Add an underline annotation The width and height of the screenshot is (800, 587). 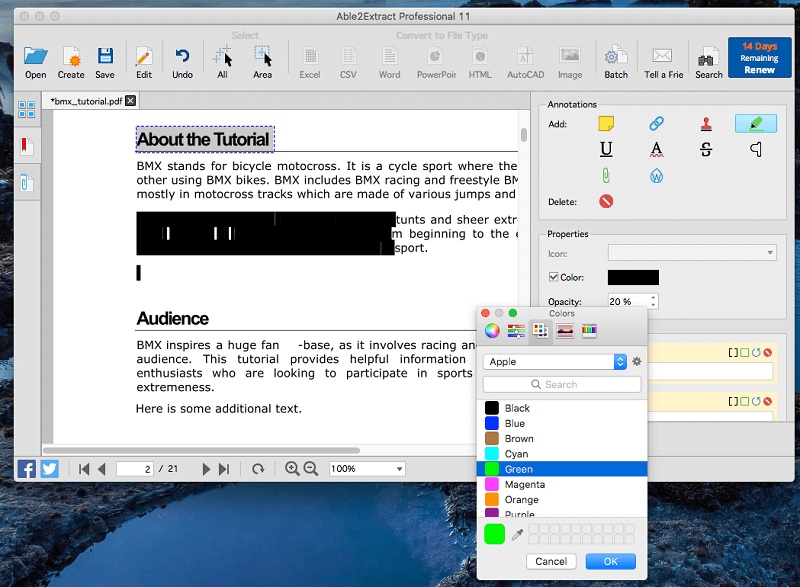click(x=606, y=149)
